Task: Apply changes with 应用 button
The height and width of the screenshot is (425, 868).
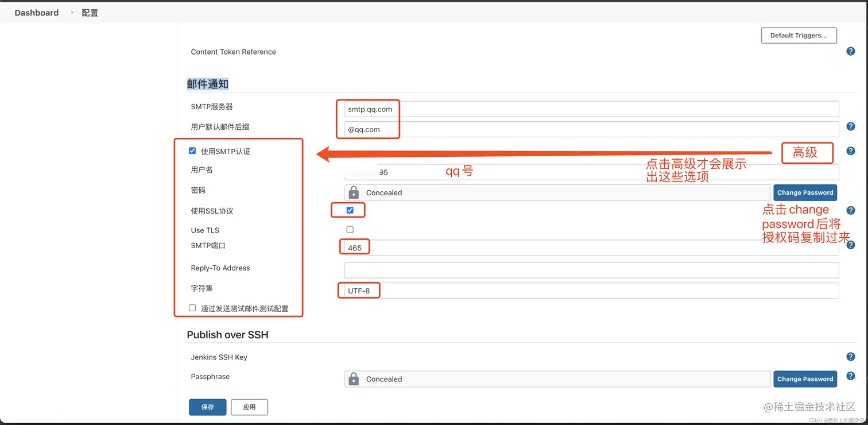Action: (x=249, y=407)
